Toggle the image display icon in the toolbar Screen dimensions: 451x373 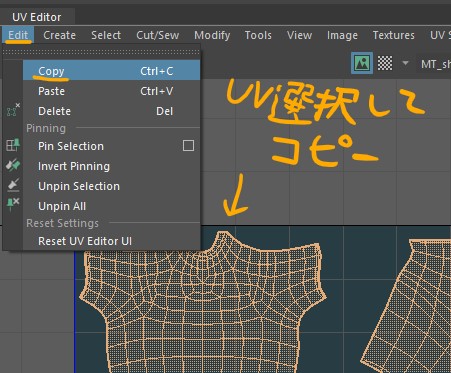(362, 63)
